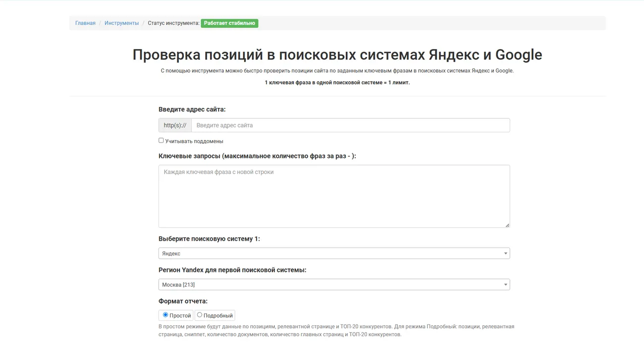Focus the Введите адрес сайта input field

(350, 125)
